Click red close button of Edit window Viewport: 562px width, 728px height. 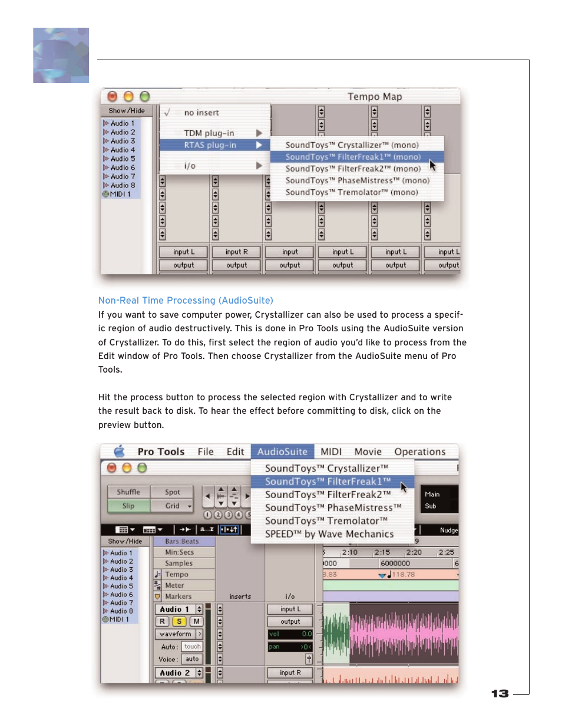coord(112,468)
